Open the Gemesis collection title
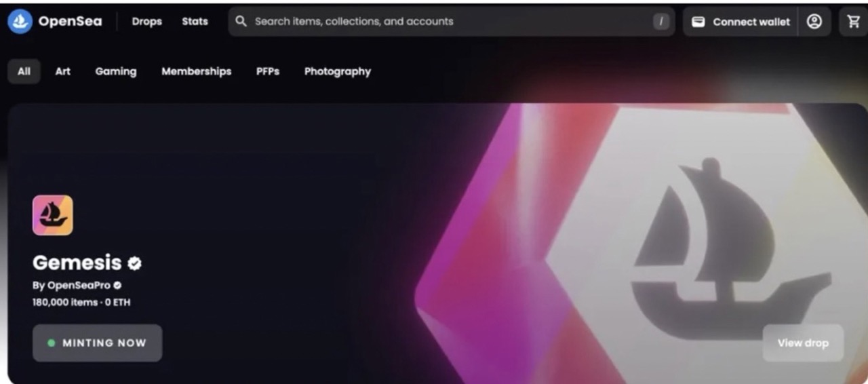The image size is (868, 384). pyautogui.click(x=77, y=263)
